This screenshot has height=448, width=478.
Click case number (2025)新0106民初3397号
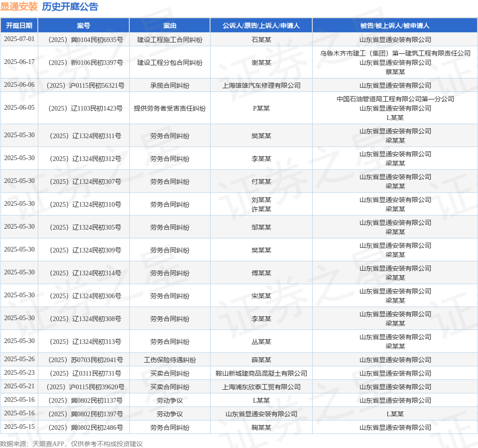84,63
